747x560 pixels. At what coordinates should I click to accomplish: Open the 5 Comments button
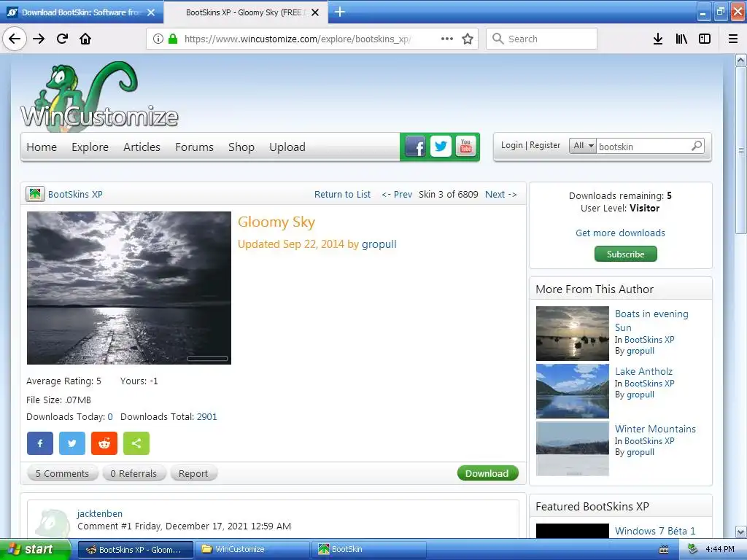pos(63,473)
